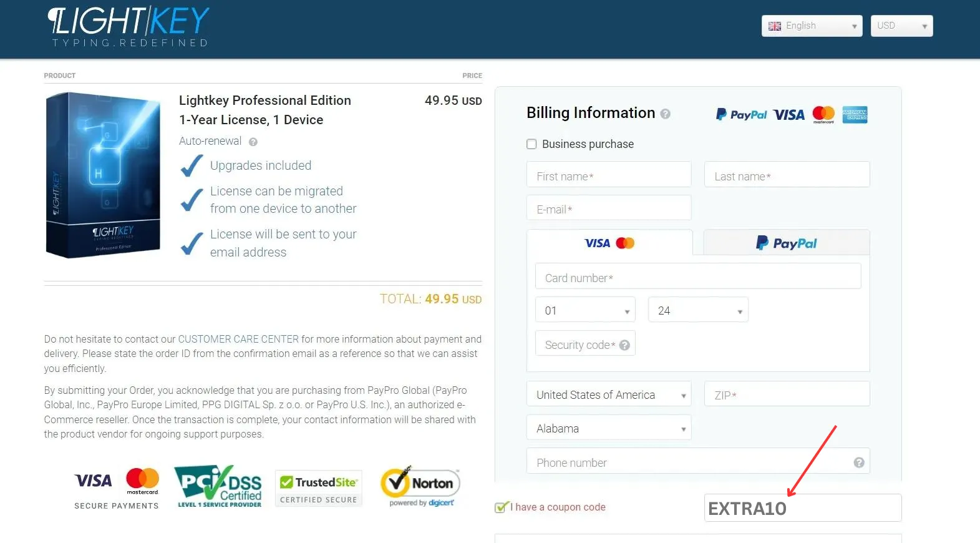Viewport: 980px width, 543px height.
Task: Uncheck the I have a coupon code box
Action: [x=500, y=507]
